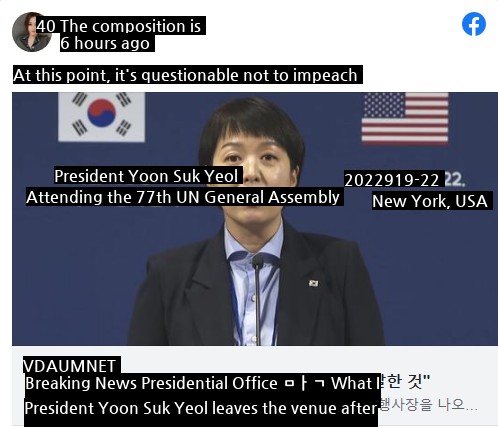The width and height of the screenshot is (498, 427).
Task: Click the lapel flag pin on the jacket
Action: (x=313, y=283)
